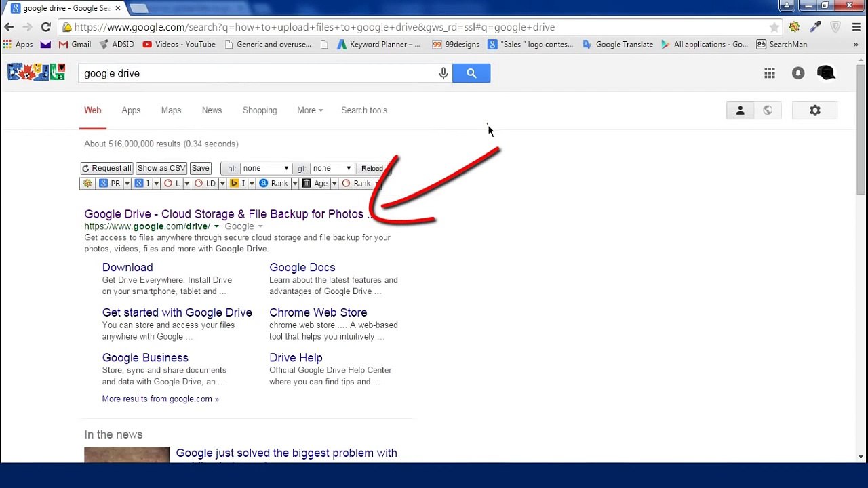
Task: Open the Google apps grid
Action: (770, 73)
